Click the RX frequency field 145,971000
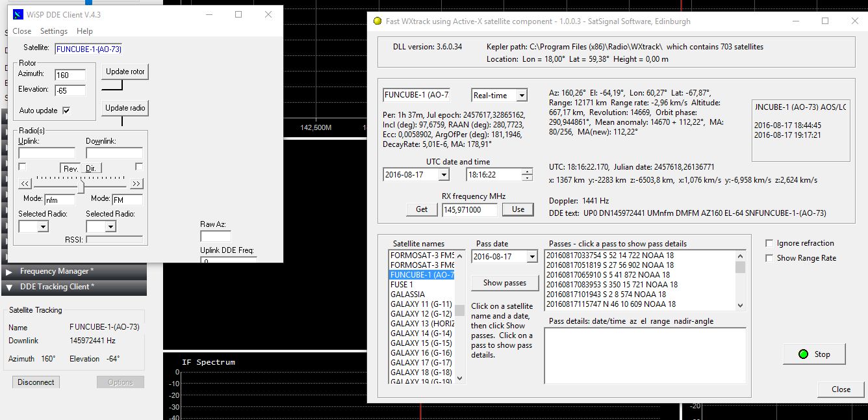Image resolution: width=868 pixels, height=420 pixels. pos(470,209)
